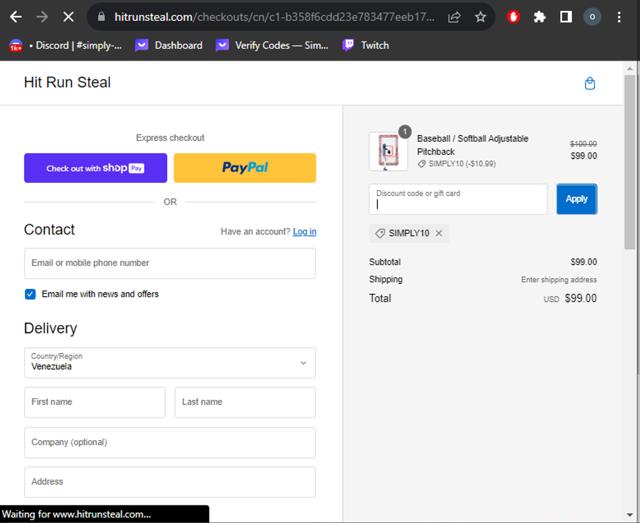Click the SIMPLY10 discount tag icon

point(380,233)
